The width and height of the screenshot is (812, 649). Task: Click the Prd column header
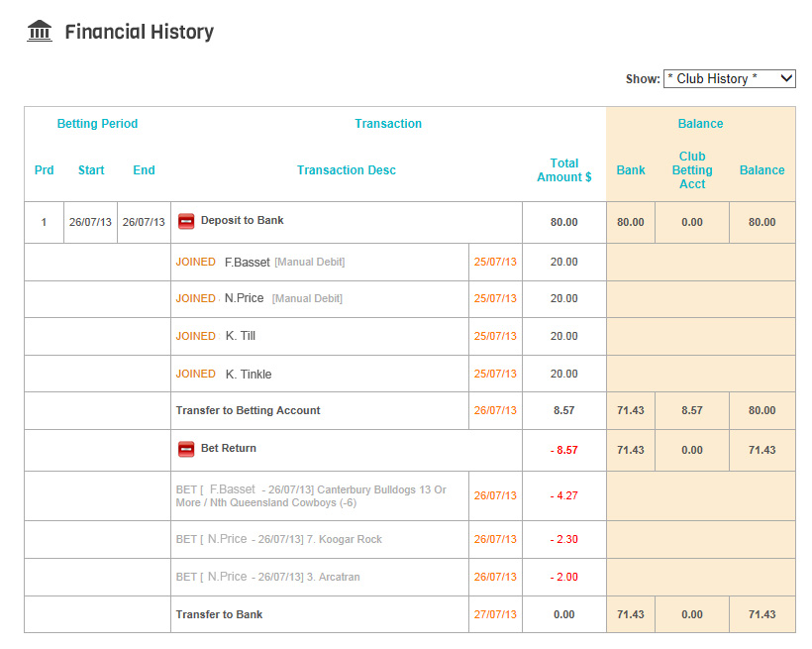[x=44, y=170]
